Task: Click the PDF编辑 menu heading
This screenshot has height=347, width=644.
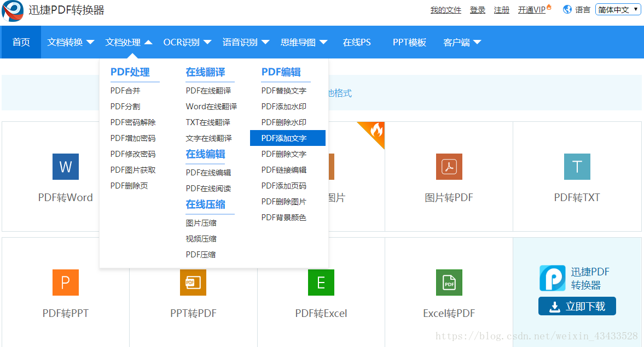Action: click(281, 72)
